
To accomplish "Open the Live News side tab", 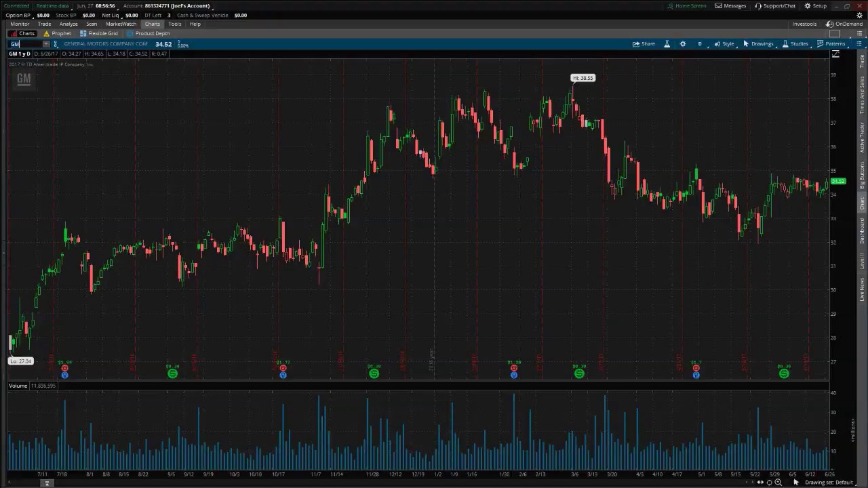I will (862, 289).
